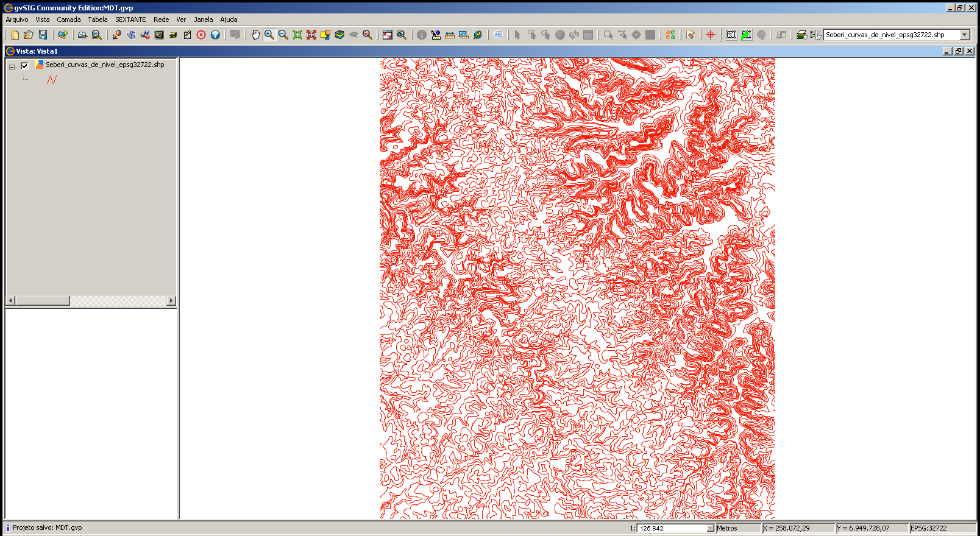The image size is (980, 536).
Task: Click the right arrow of layer panel scrollbar
Action: point(171,301)
